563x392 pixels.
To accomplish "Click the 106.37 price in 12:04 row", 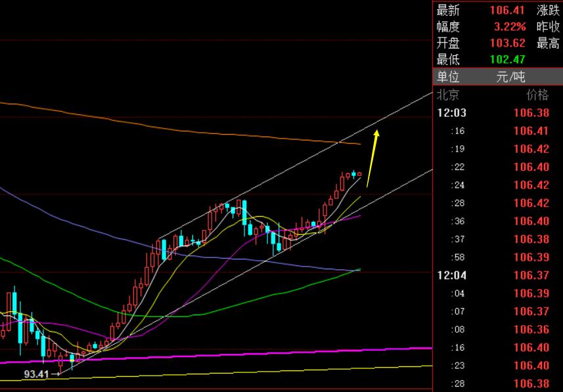I will pyautogui.click(x=531, y=275).
